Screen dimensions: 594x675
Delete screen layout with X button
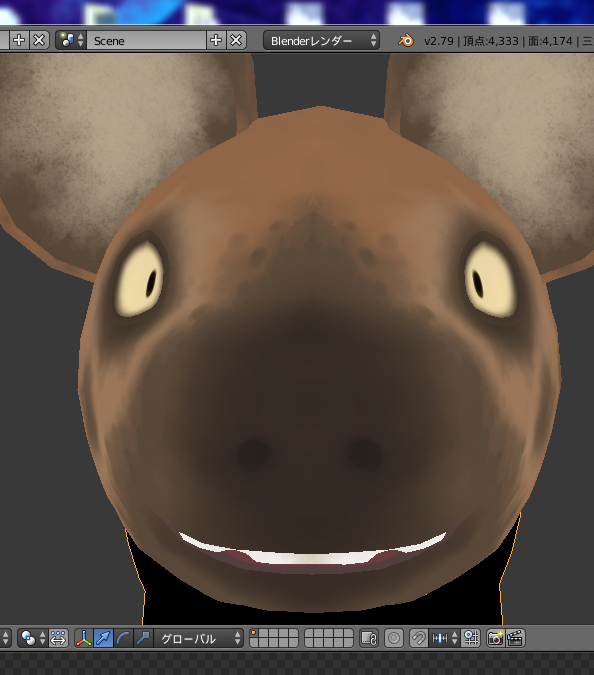39,40
